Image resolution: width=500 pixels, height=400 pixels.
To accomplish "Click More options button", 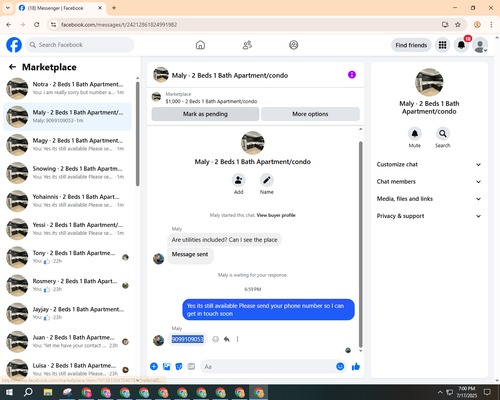I will pos(310,114).
